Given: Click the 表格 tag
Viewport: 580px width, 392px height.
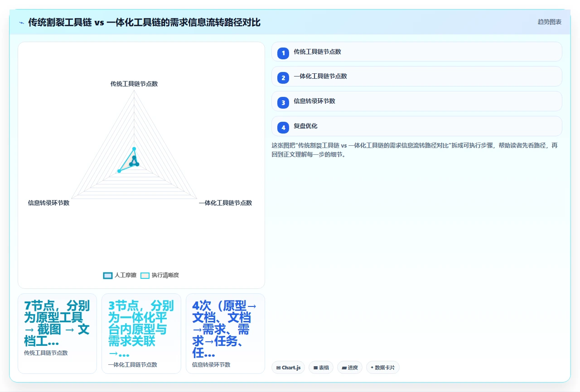Looking at the screenshot, I should point(321,368).
